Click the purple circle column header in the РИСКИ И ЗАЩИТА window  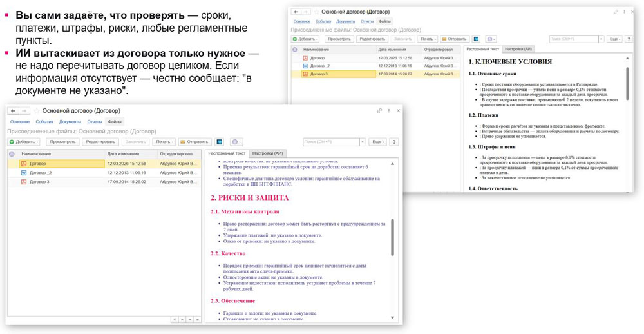12,154
